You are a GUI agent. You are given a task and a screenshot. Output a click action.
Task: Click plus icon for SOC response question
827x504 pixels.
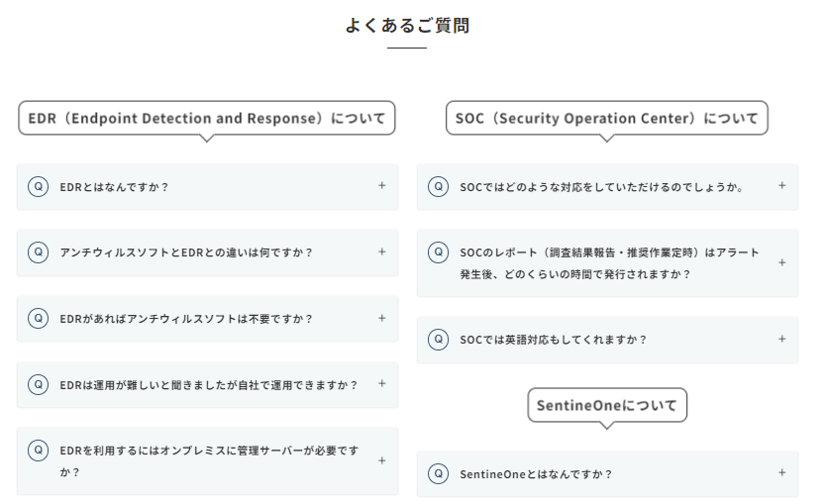781,185
